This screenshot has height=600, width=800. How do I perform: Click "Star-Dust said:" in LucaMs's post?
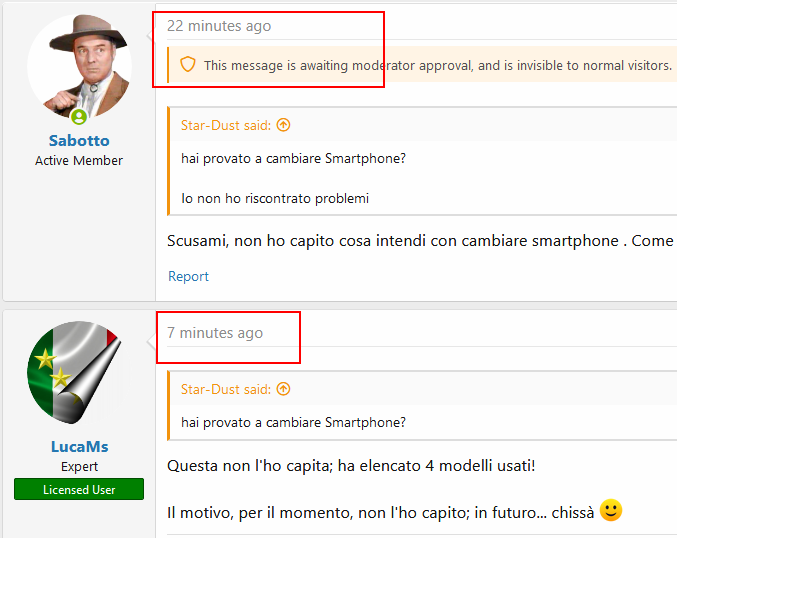[226, 389]
